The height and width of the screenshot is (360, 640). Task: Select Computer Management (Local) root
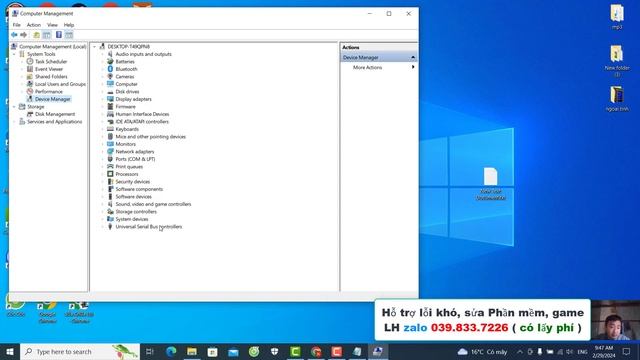click(53, 47)
